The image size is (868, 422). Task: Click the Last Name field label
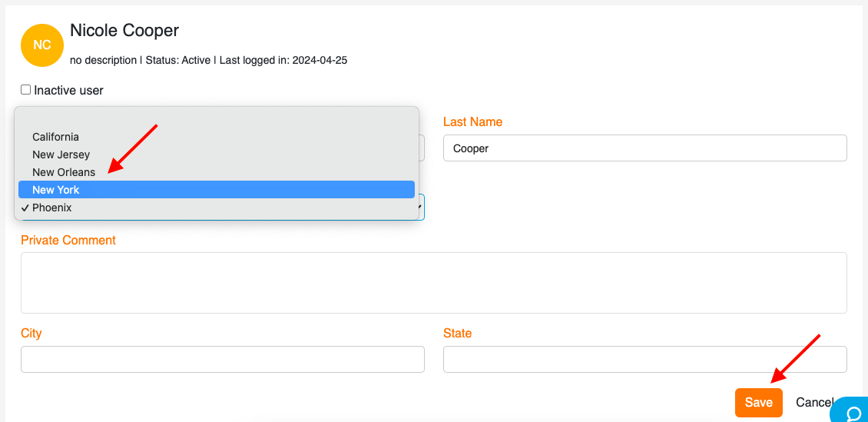[x=472, y=122]
